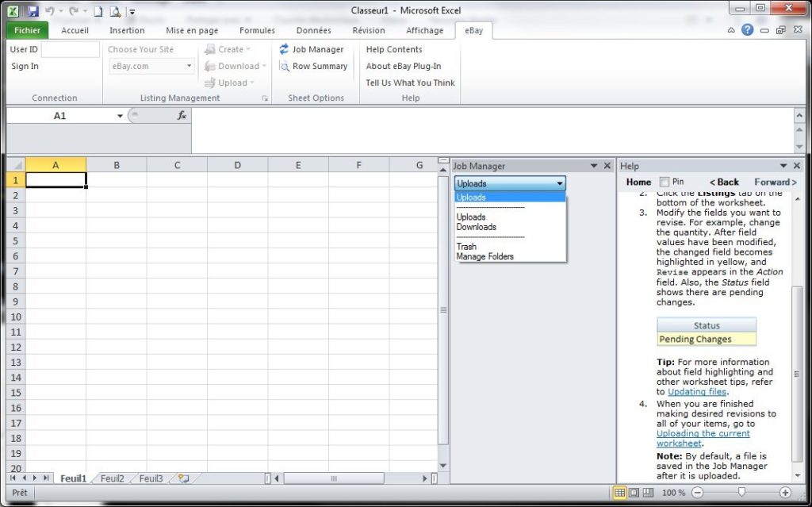Open print preview from Quick Access toolbar
The image size is (812, 507).
(x=115, y=11)
